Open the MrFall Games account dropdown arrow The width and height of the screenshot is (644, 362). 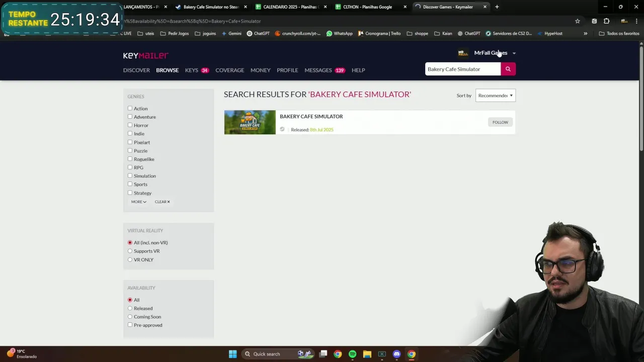click(x=514, y=53)
